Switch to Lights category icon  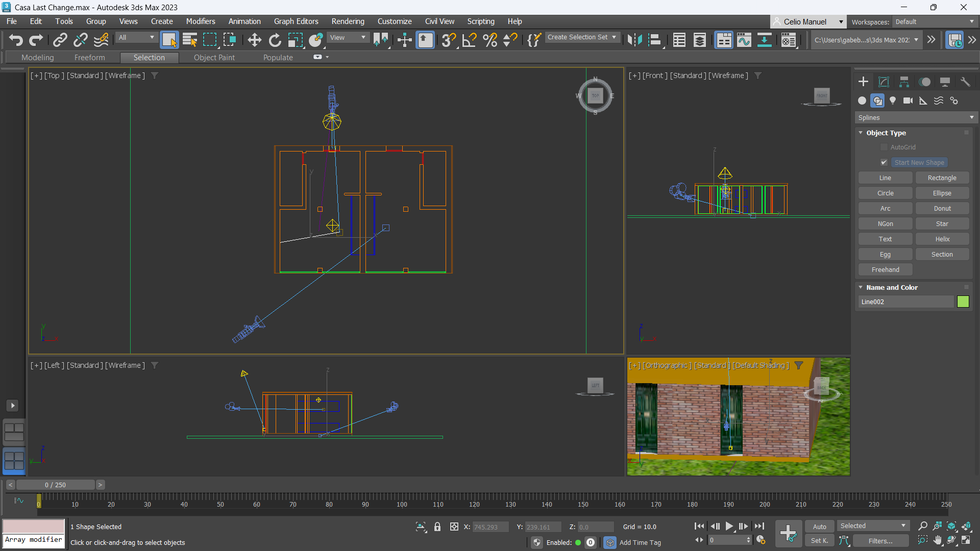pyautogui.click(x=893, y=101)
